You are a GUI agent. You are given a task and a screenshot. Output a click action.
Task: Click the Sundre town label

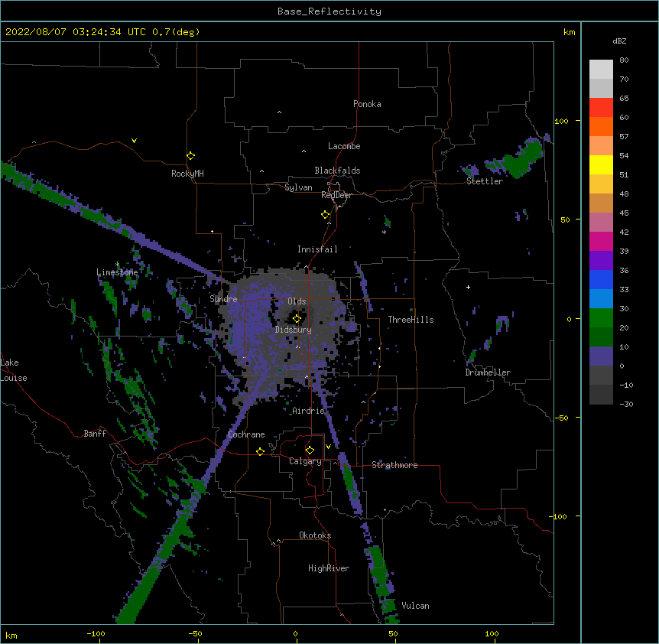click(x=223, y=299)
